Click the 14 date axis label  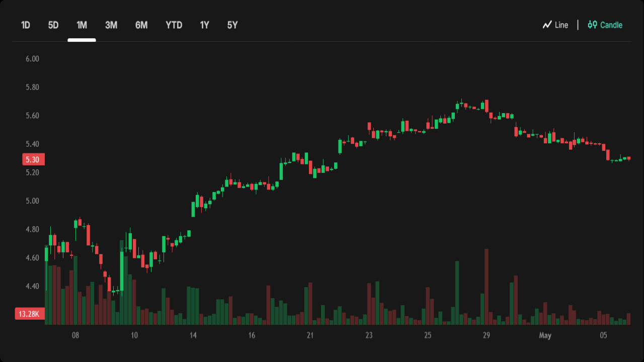[x=193, y=335]
